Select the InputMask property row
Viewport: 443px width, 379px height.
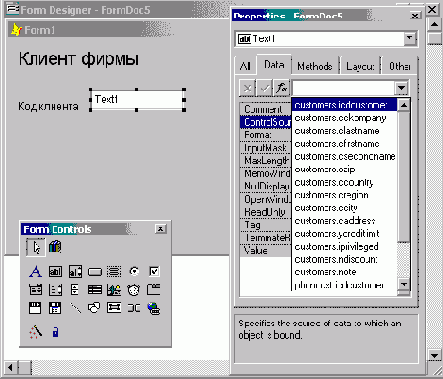click(265, 148)
